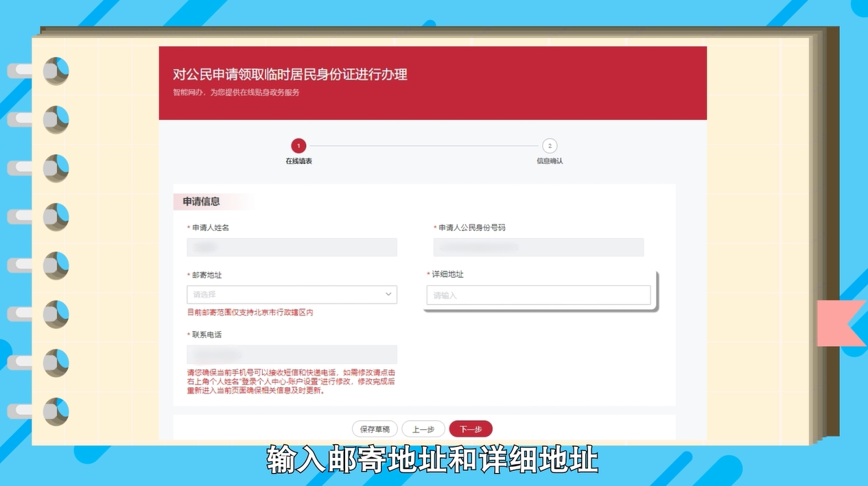
Task: Click the progress line between the two steps
Action: [424, 146]
